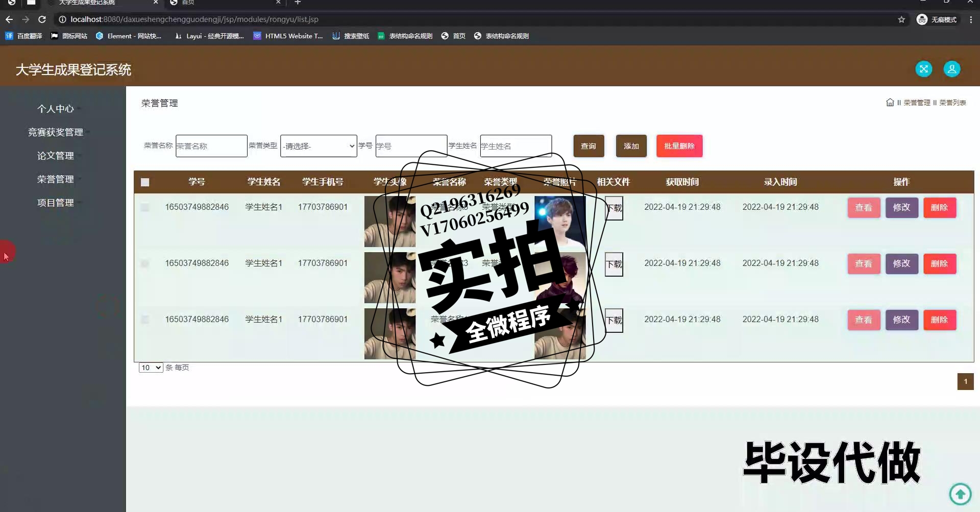Click the browser back arrow

point(9,19)
